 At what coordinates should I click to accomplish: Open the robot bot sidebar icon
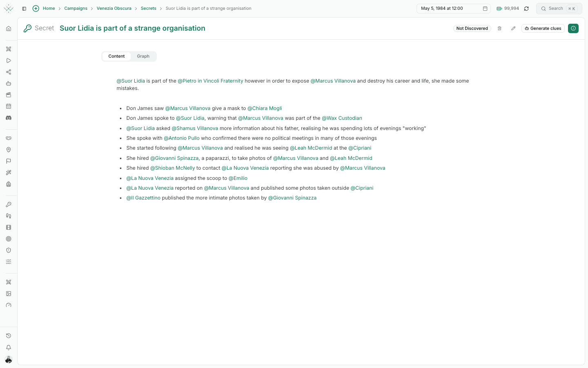9,83
